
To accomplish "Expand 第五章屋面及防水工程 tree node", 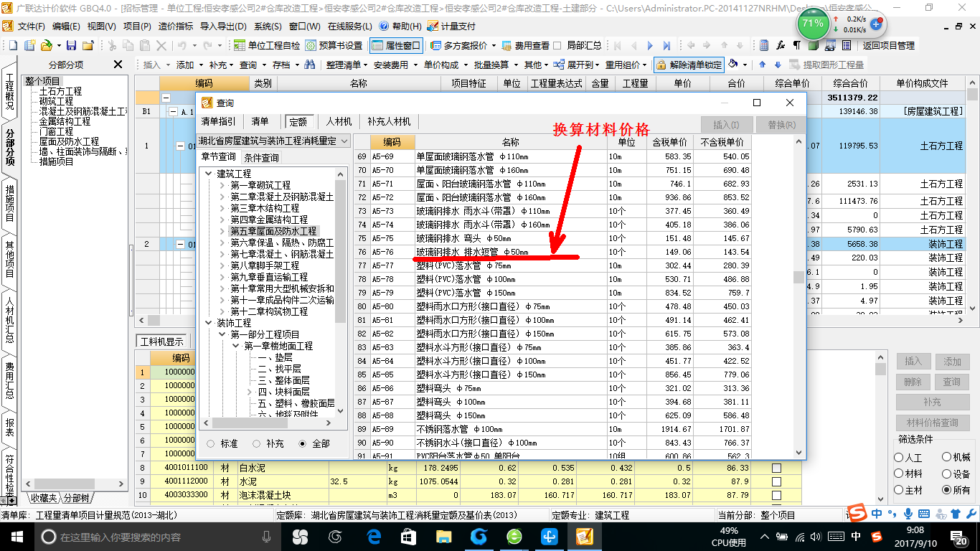I will pyautogui.click(x=222, y=232).
